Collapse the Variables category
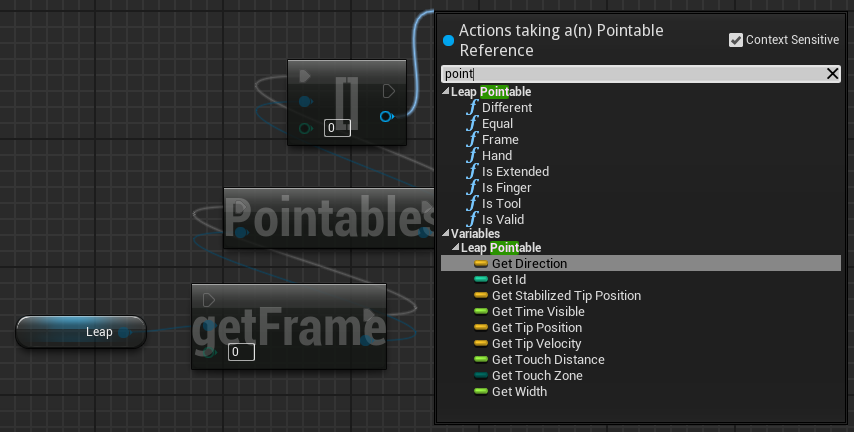Screen dimensions: 854x432 [446, 233]
